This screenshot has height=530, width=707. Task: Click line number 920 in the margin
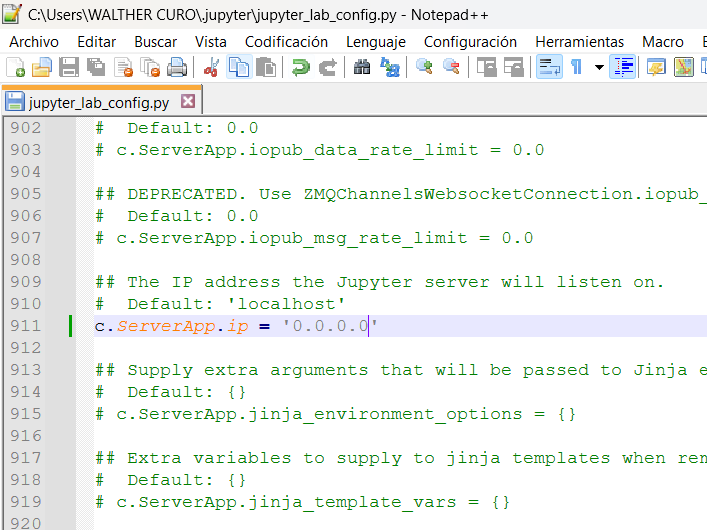point(26,523)
